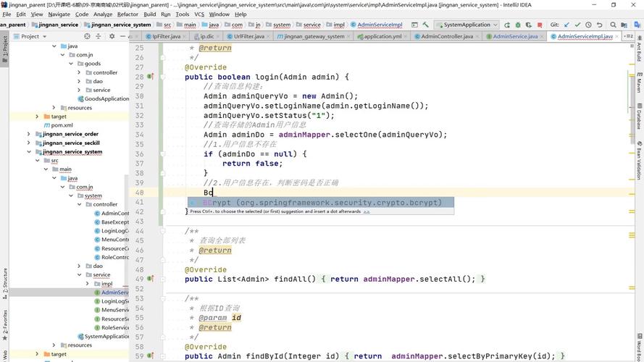644x362 pixels.
Task: Select BCrypt completion suggestion
Action: click(x=321, y=202)
